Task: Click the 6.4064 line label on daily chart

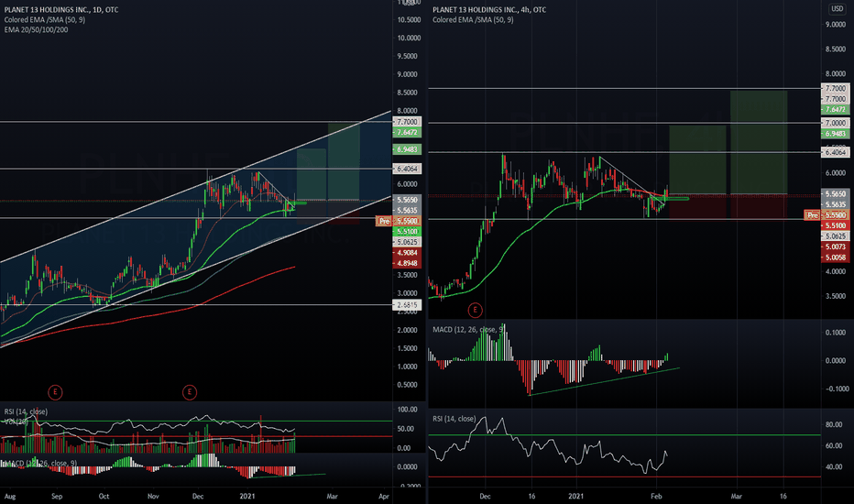Action: tap(407, 169)
